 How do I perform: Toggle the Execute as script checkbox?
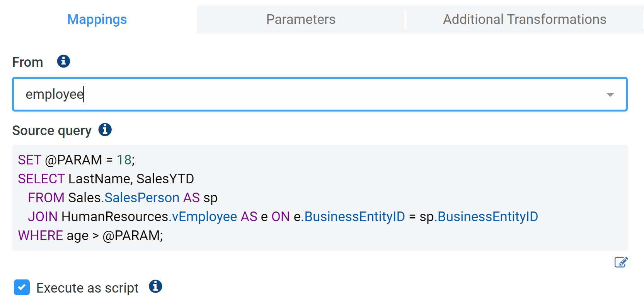(x=22, y=288)
